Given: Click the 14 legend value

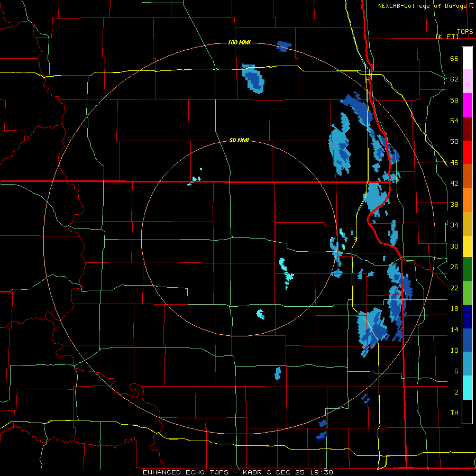Looking at the screenshot, I should tap(454, 329).
